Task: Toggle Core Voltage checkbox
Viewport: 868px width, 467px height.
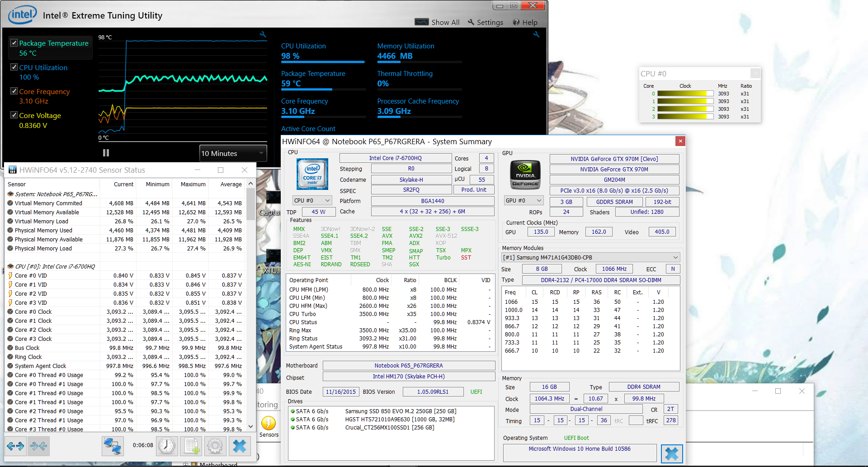Action: click(14, 115)
